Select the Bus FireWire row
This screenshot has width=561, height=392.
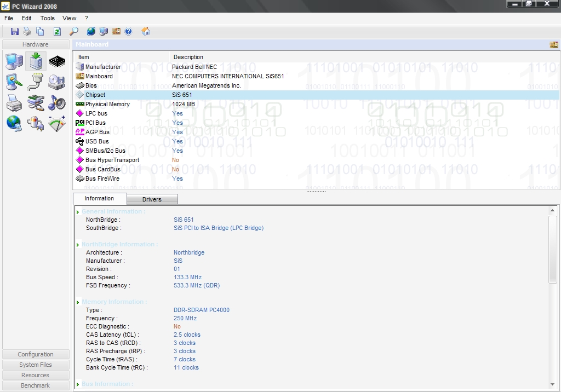(x=316, y=178)
